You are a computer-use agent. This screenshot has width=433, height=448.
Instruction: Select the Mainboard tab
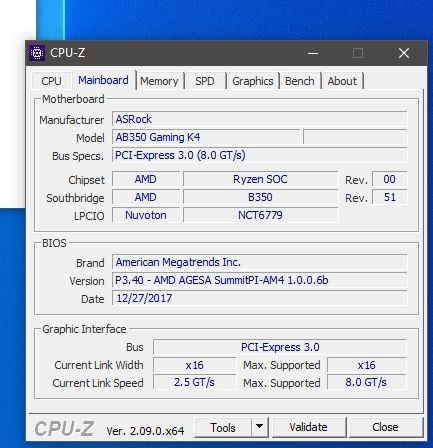point(103,80)
